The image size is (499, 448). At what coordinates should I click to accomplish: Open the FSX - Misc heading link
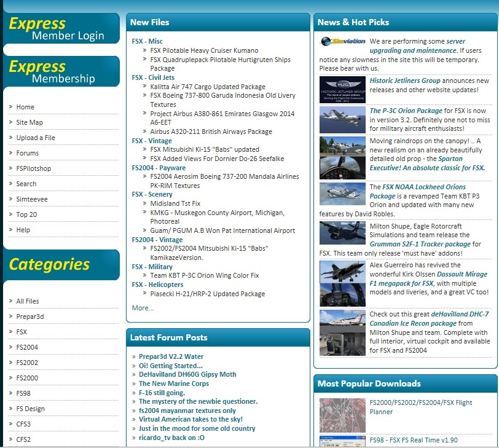147,41
